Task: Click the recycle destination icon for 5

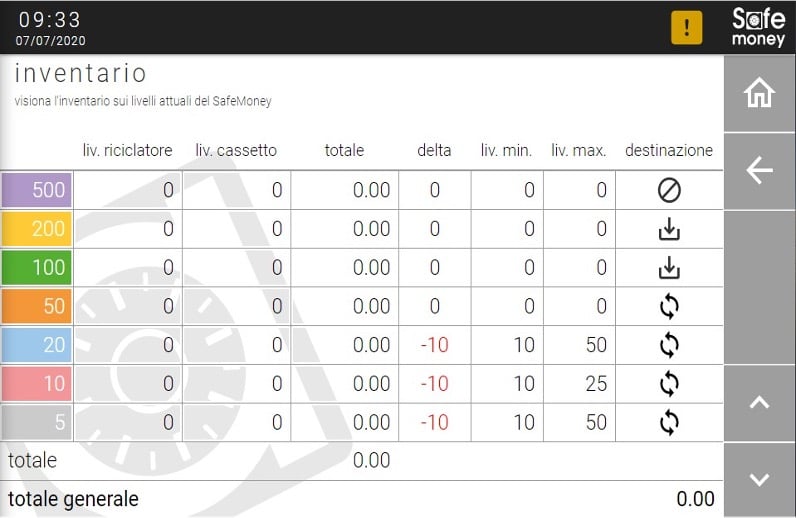Action: tap(669, 422)
